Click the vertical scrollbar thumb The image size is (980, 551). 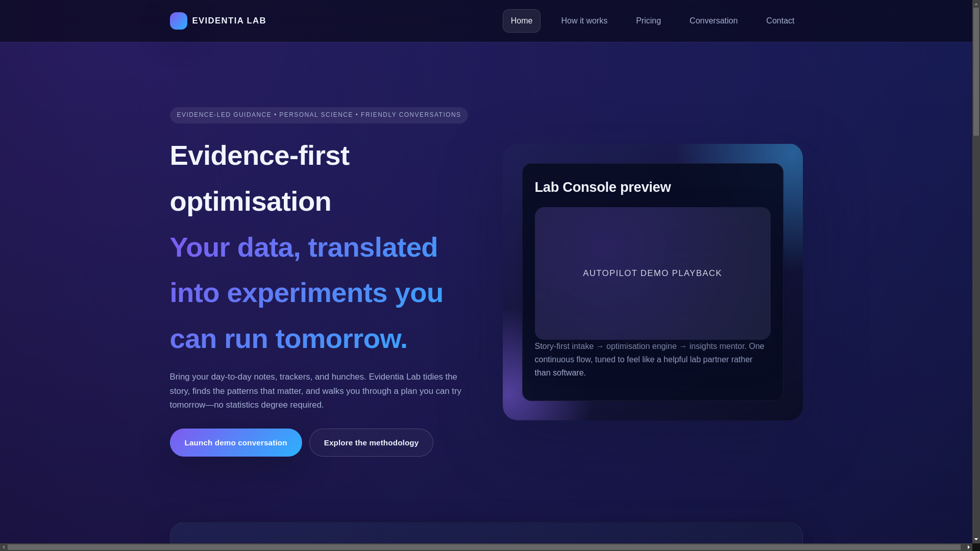tap(976, 71)
